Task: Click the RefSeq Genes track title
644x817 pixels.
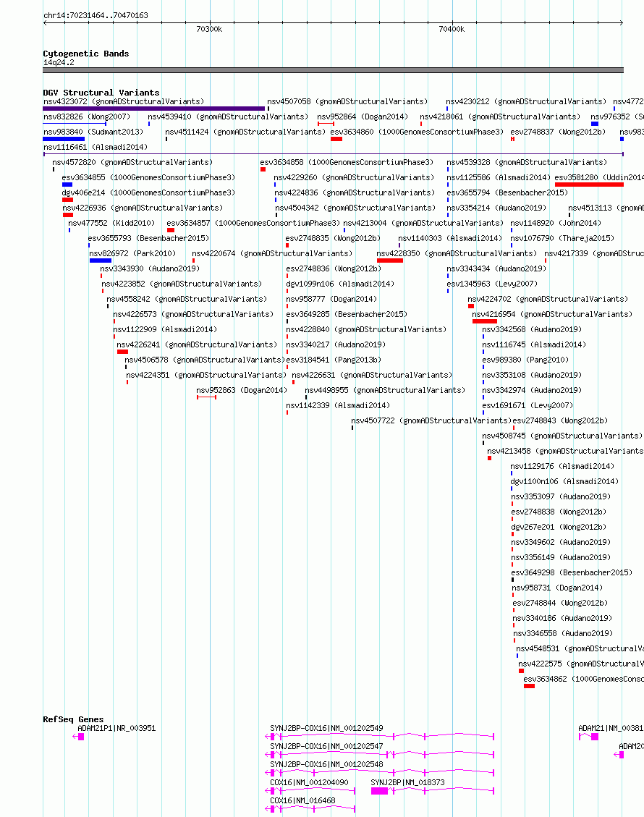Action: (73, 719)
